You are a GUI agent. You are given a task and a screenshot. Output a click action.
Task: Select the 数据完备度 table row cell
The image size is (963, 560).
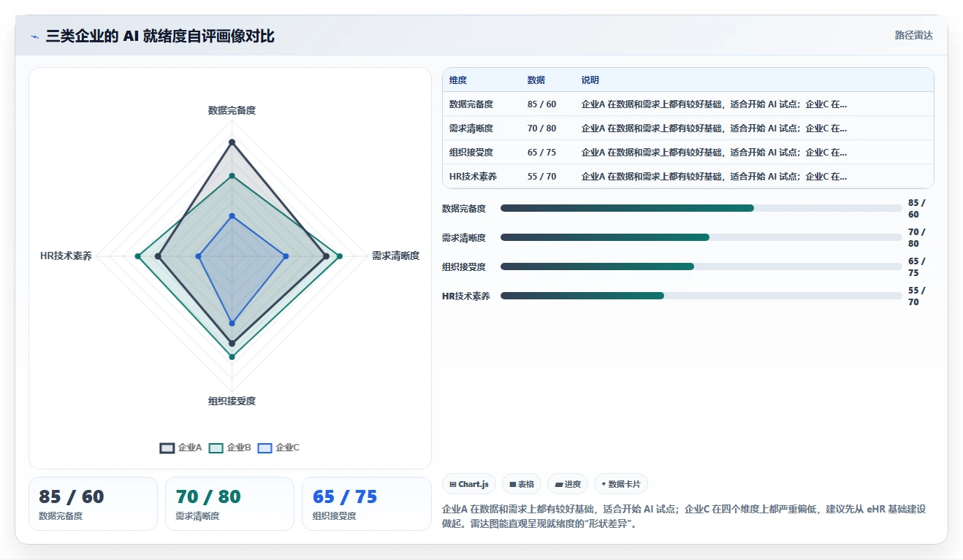click(x=471, y=104)
